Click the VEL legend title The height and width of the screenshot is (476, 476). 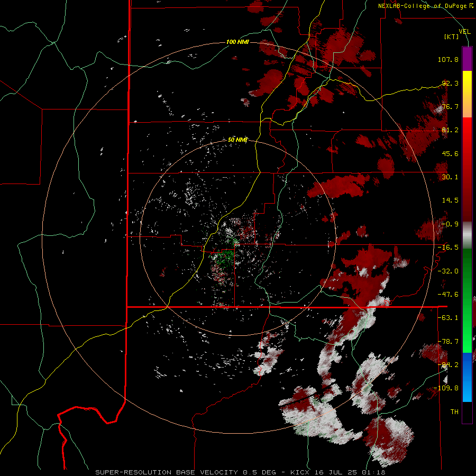pos(465,31)
